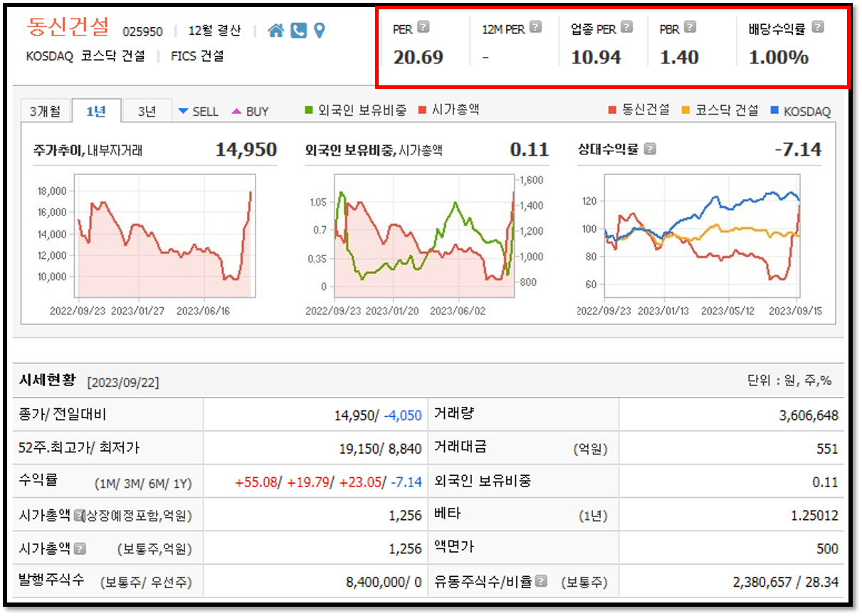Click current price 14,950 above chart
This screenshot has height=616, width=862.
tap(246, 149)
